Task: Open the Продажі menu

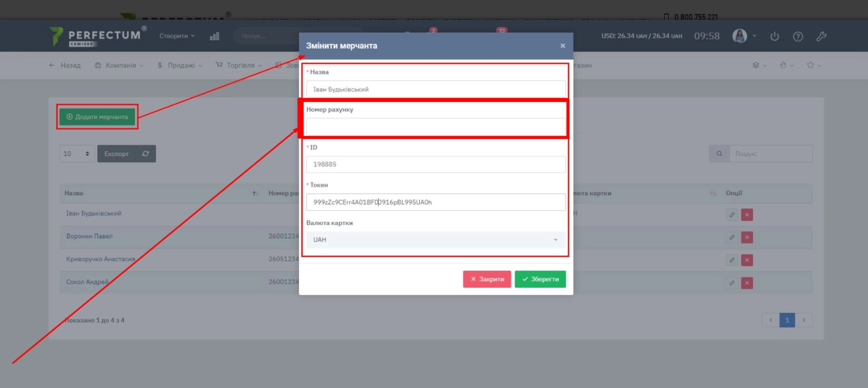Action: (180, 65)
